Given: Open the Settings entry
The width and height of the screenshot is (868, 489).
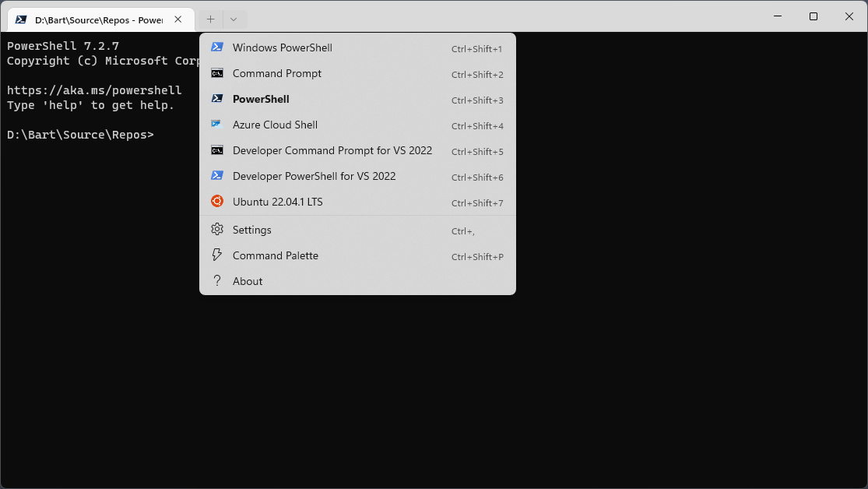Looking at the screenshot, I should coord(251,229).
